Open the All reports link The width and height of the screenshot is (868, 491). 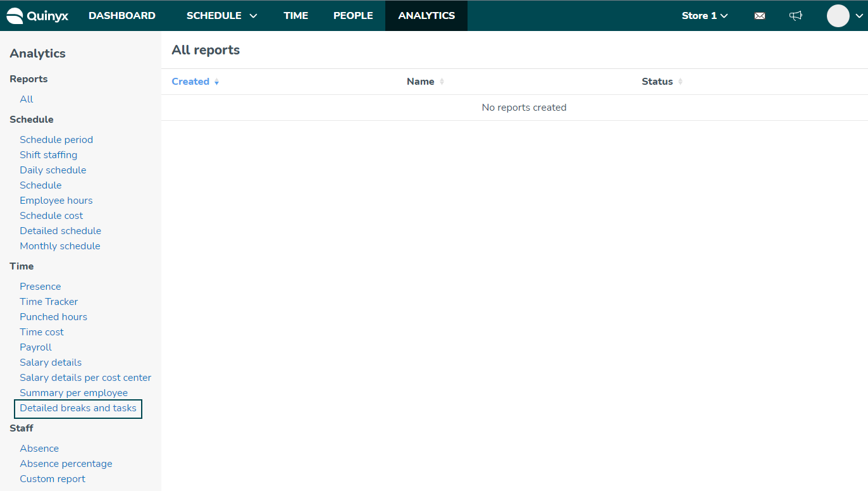tap(27, 99)
